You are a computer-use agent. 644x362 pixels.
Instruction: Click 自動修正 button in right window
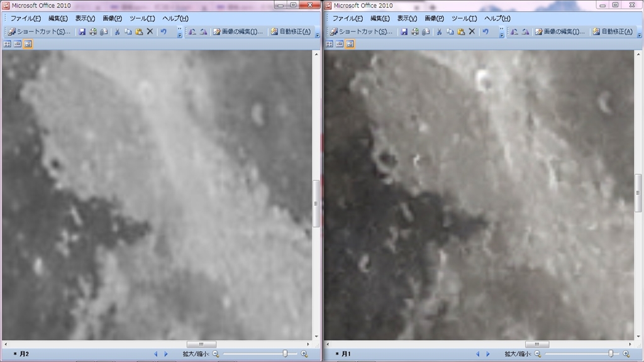tap(613, 31)
